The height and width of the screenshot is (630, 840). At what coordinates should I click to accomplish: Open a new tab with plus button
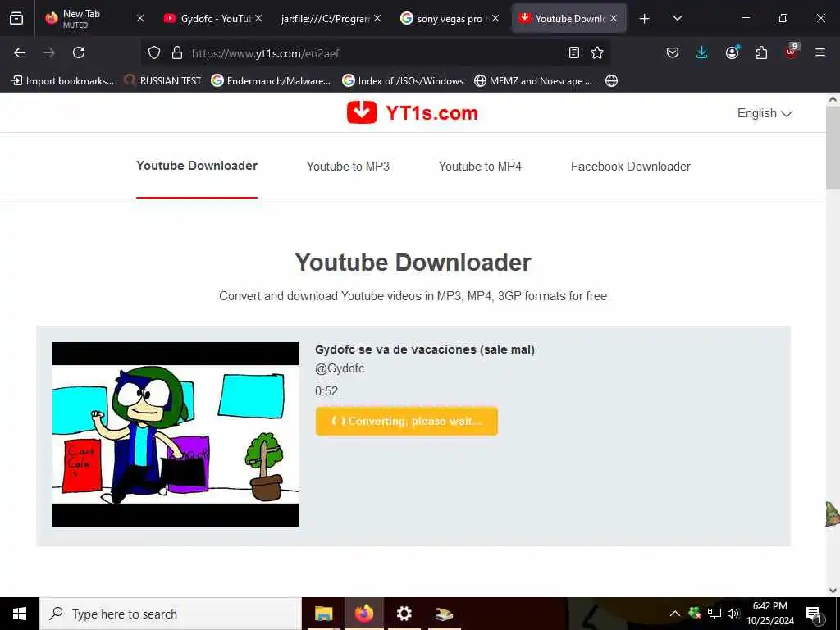pos(645,19)
